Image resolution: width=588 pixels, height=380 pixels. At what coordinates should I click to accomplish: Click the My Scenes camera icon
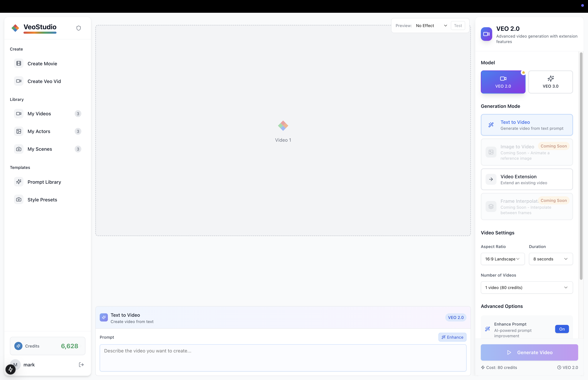click(x=19, y=149)
